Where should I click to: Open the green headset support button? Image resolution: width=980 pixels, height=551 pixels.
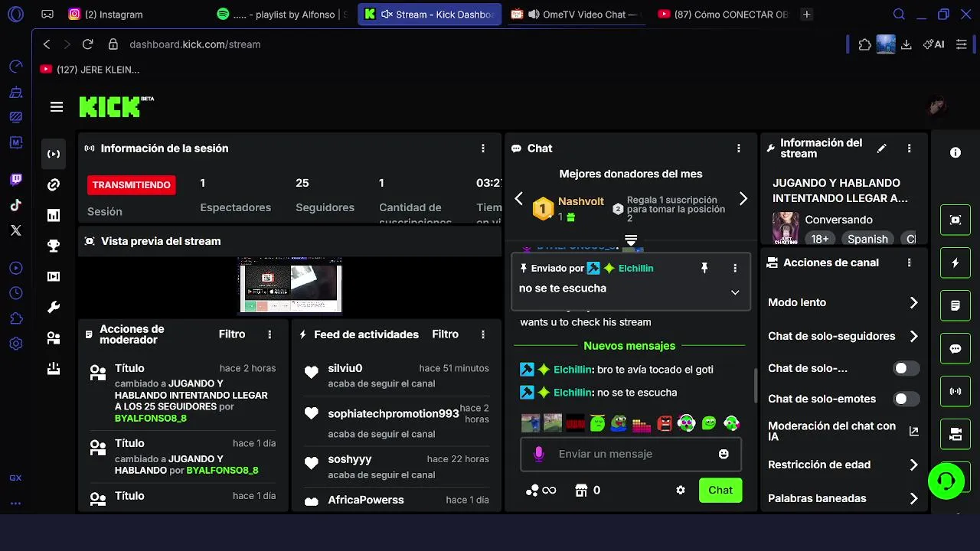click(946, 481)
